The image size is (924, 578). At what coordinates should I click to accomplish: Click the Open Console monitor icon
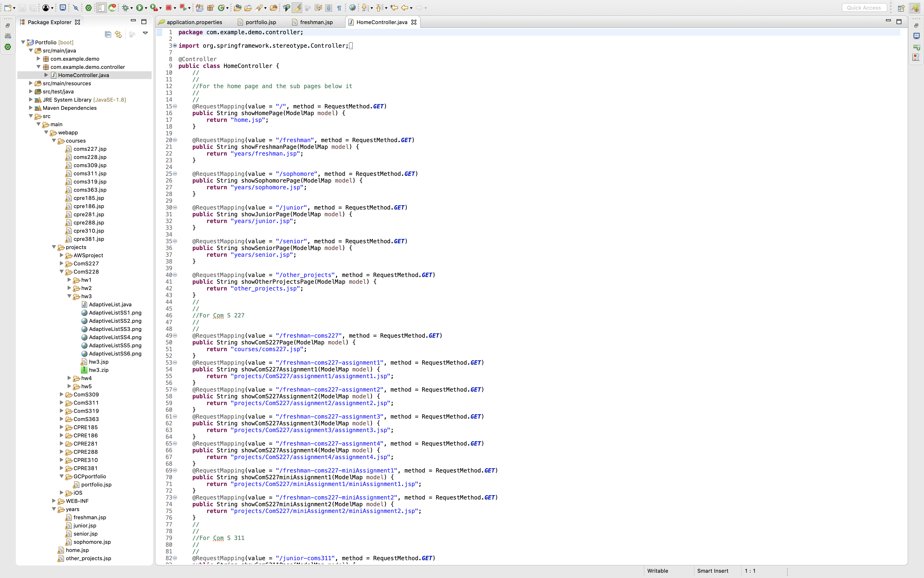[63, 8]
